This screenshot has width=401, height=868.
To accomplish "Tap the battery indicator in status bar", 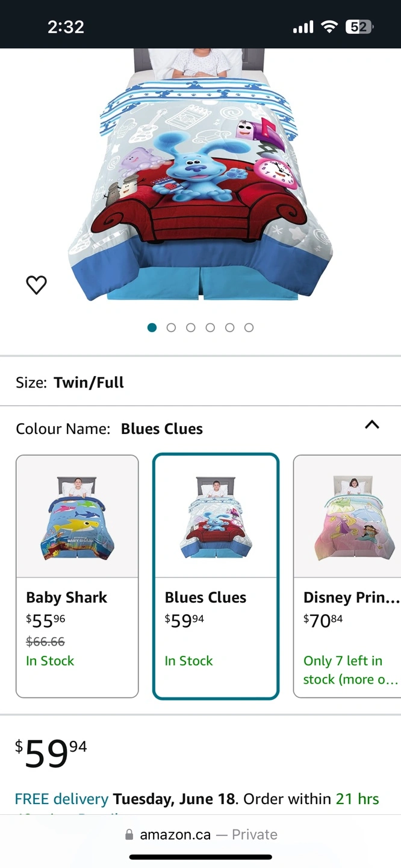I will [x=359, y=27].
